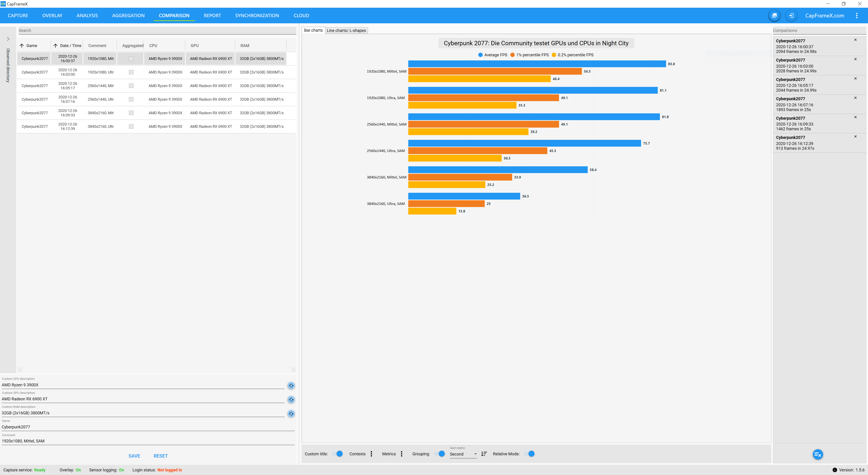Switch to the ANALYSIS tab

87,16
